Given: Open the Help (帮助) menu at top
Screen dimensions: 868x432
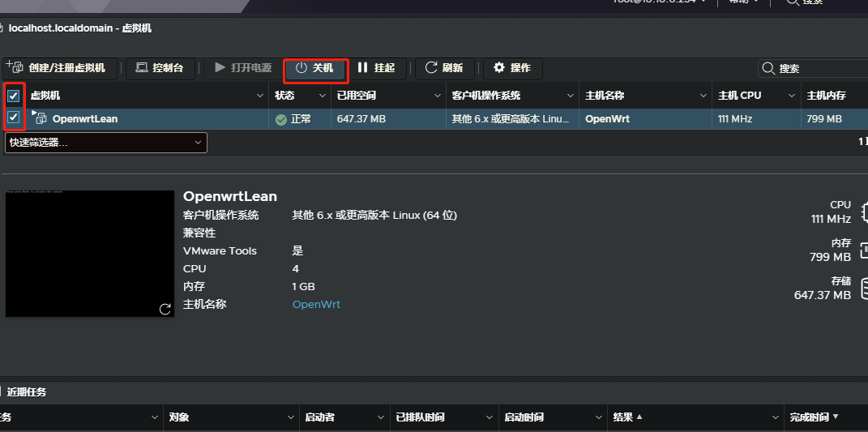Looking at the screenshot, I should pyautogui.click(x=743, y=2).
